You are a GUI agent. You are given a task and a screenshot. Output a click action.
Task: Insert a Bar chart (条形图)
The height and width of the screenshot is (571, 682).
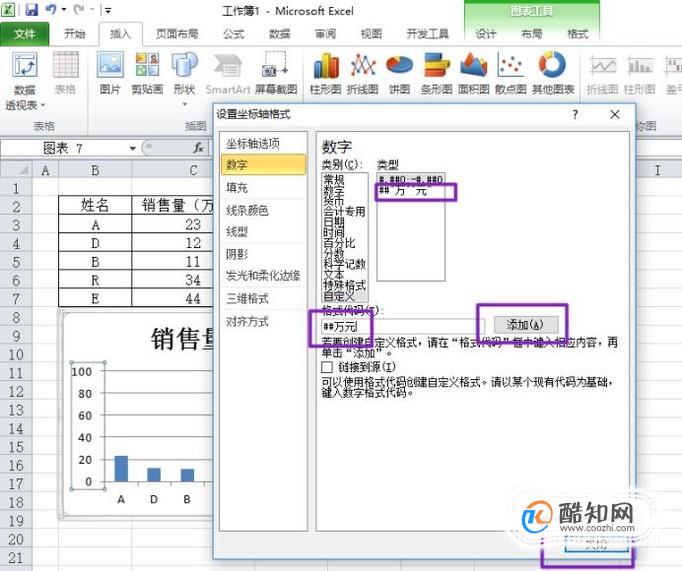tap(436, 73)
